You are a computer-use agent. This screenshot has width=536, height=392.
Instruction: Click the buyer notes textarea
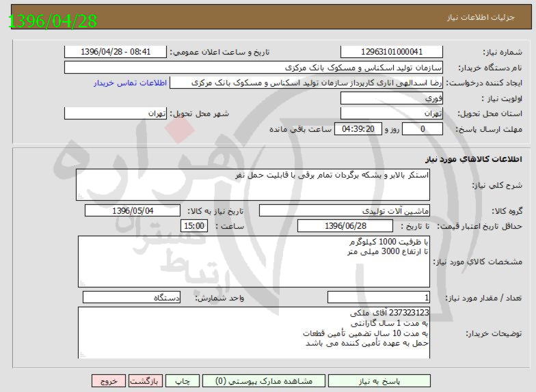[x=254, y=333]
